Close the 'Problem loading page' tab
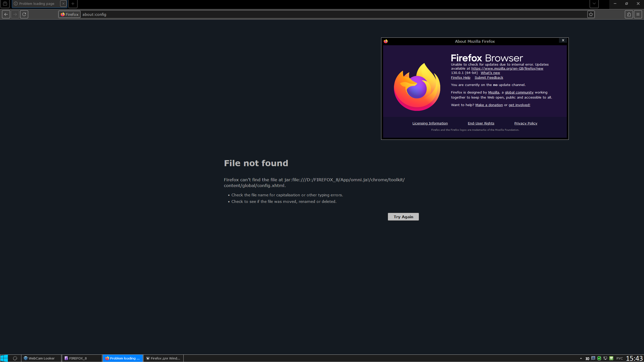This screenshot has height=362, width=644. click(x=63, y=4)
